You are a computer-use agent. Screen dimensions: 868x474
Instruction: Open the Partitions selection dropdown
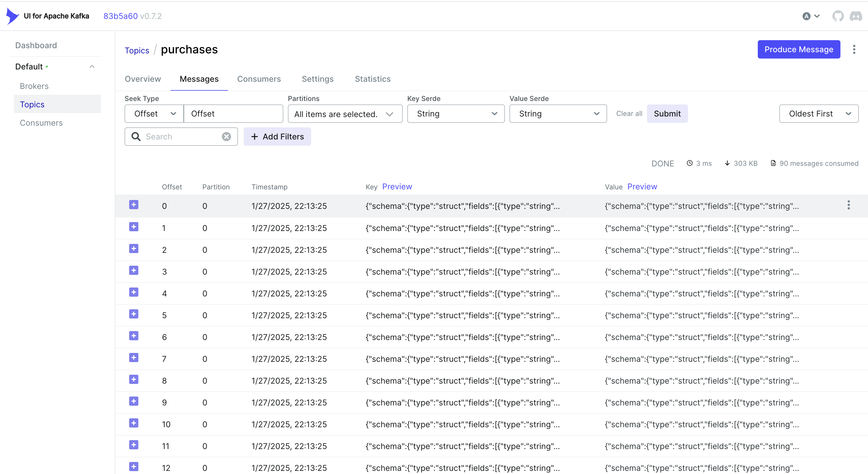pos(345,114)
